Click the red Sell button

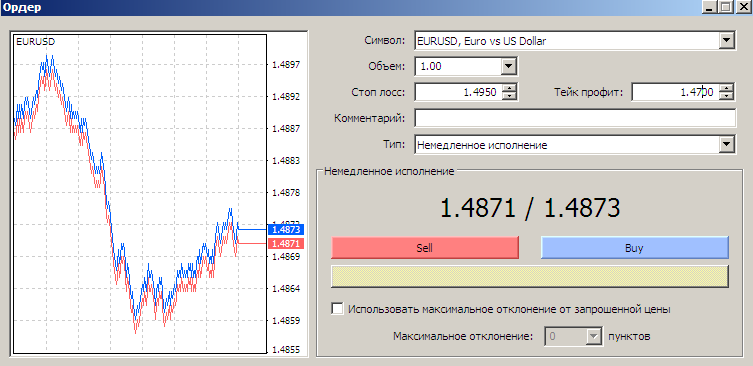click(x=425, y=248)
